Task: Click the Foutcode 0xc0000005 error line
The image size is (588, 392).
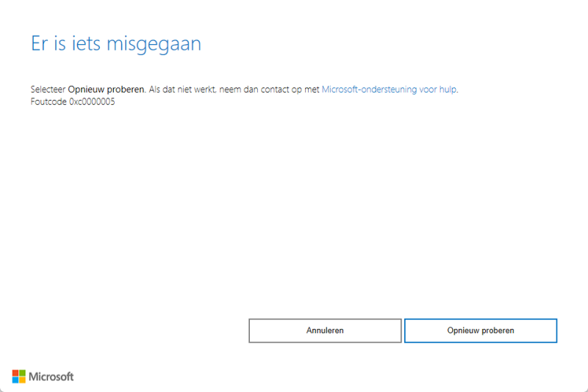Action: [72, 102]
